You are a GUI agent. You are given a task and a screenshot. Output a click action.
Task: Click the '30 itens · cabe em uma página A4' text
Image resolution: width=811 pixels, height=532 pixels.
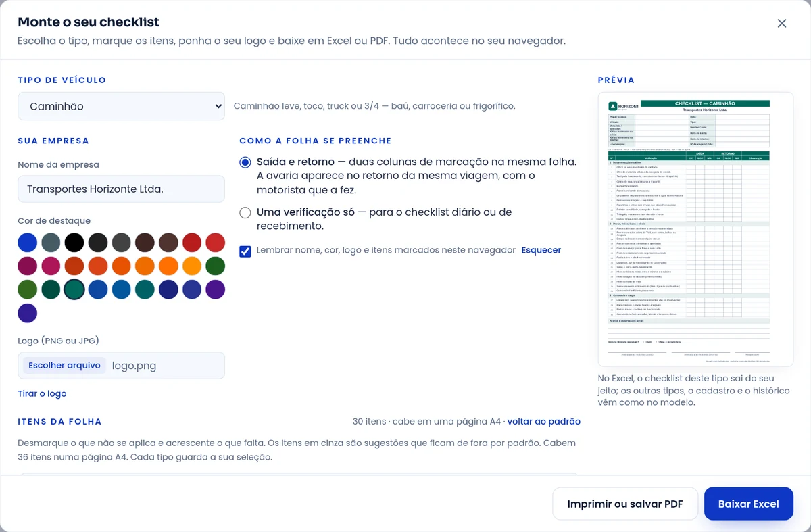click(x=426, y=421)
